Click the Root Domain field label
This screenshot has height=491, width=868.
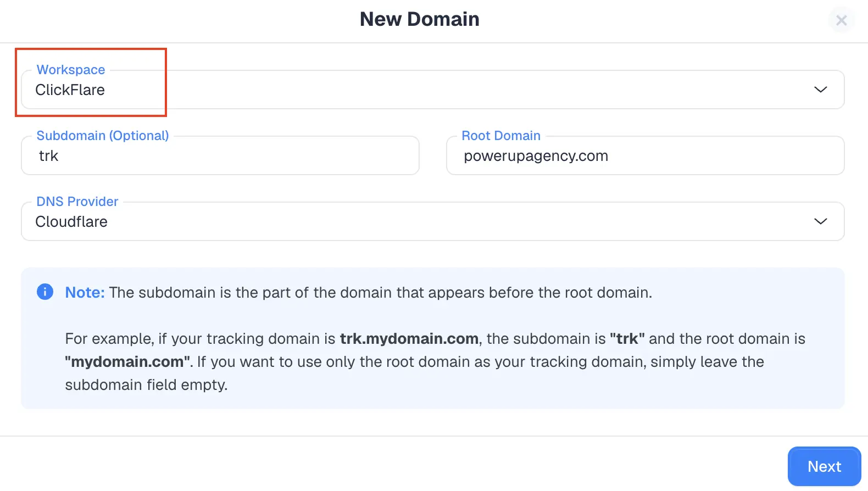[501, 136]
